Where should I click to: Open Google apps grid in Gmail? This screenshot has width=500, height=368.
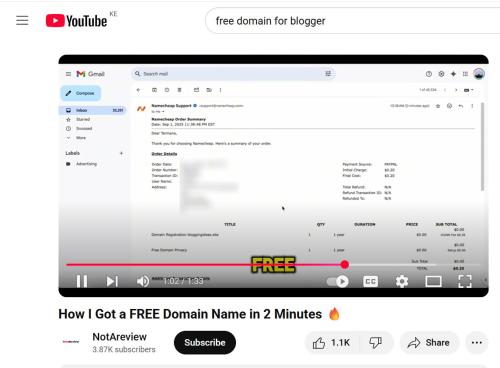(x=465, y=74)
